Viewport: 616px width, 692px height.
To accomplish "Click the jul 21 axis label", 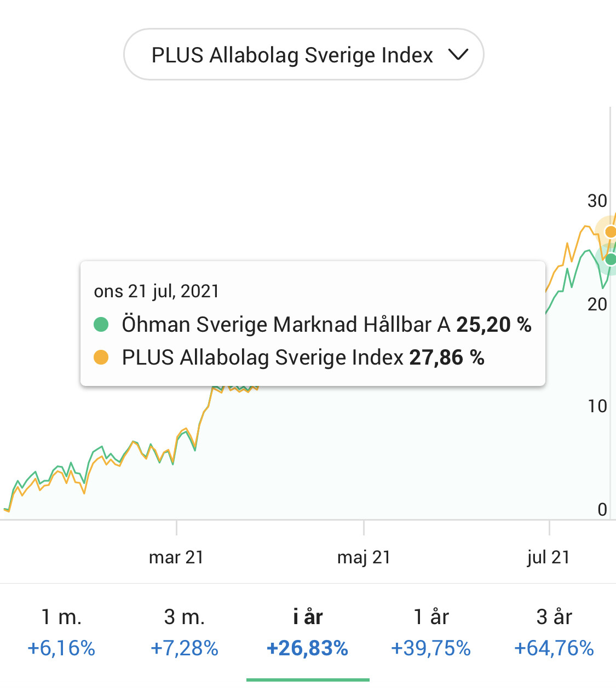I will [x=549, y=557].
